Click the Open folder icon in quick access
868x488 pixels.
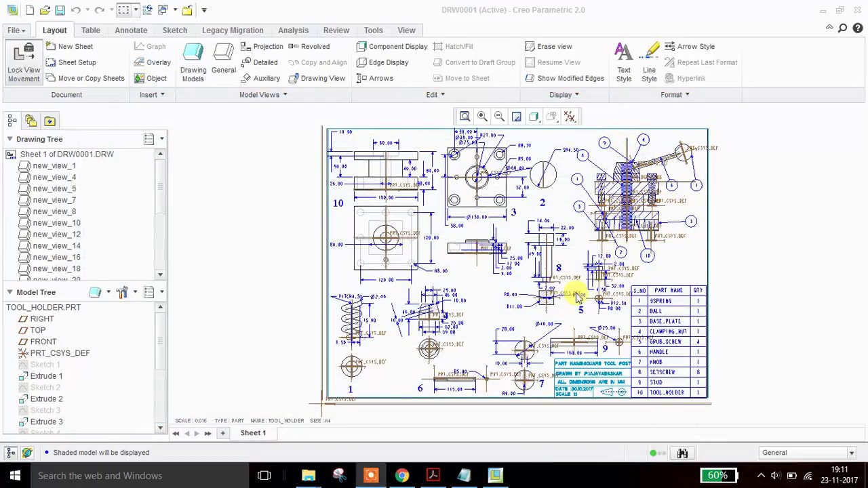[x=45, y=10]
